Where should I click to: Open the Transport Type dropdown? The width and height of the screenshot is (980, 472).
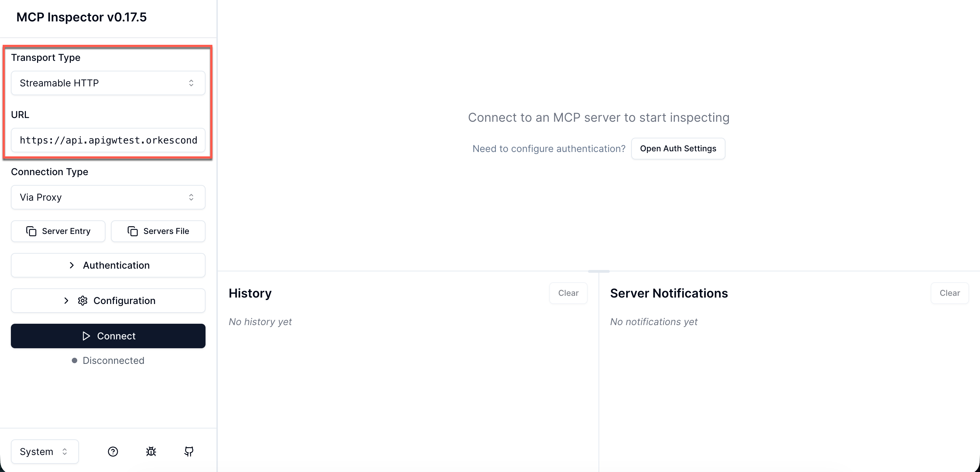pyautogui.click(x=108, y=83)
